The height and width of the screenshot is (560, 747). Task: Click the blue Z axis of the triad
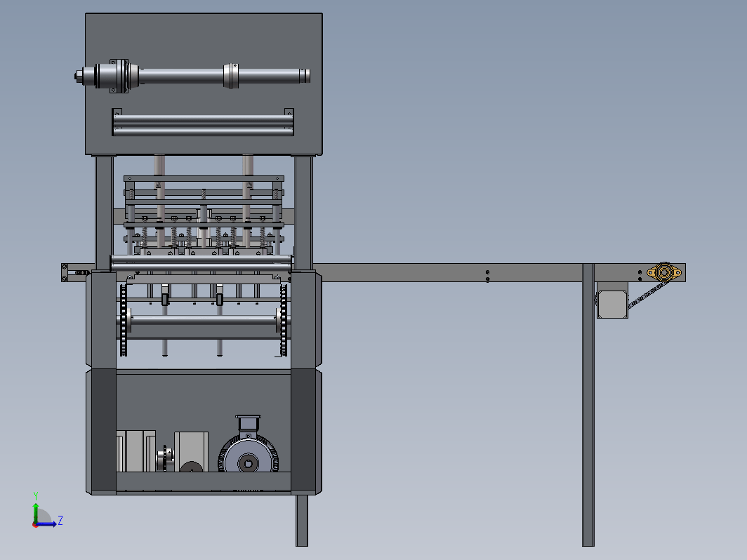46,524
